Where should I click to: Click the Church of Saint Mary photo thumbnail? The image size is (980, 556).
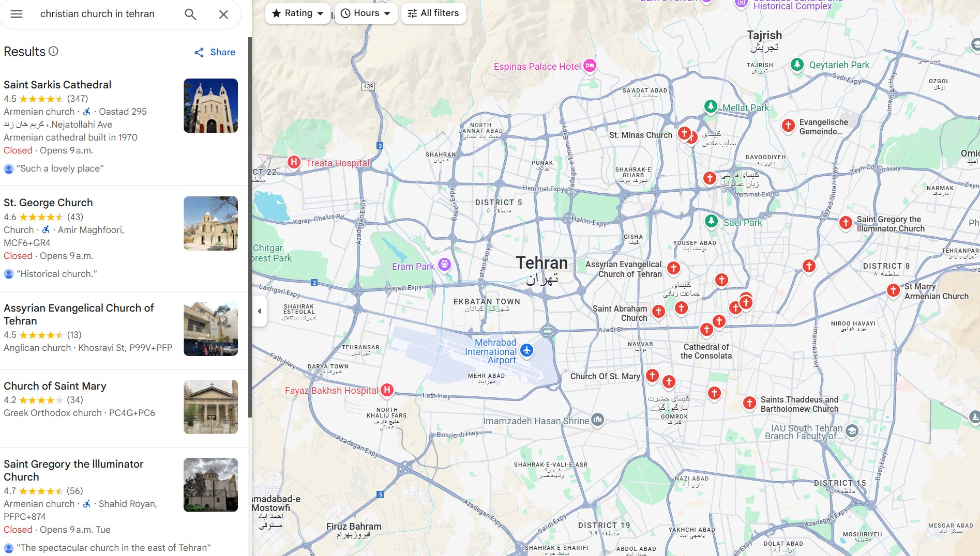pos(210,407)
